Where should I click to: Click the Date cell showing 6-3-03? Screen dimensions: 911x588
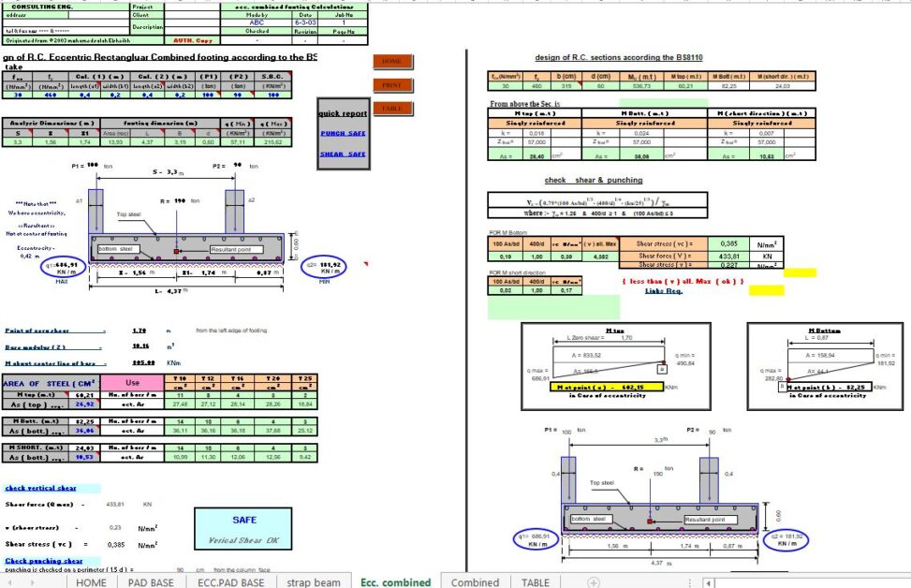tap(305, 22)
